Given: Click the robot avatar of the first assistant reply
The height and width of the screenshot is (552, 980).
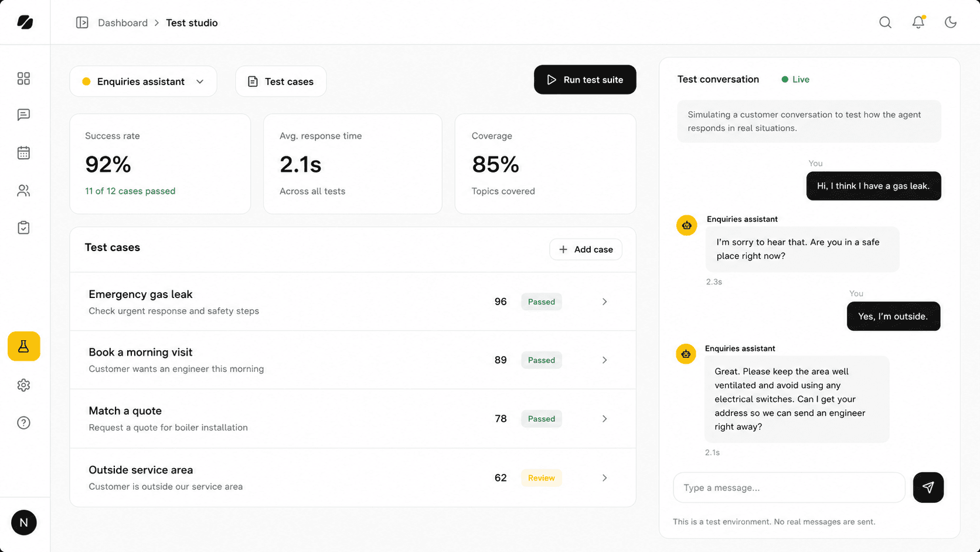Looking at the screenshot, I should 686,225.
